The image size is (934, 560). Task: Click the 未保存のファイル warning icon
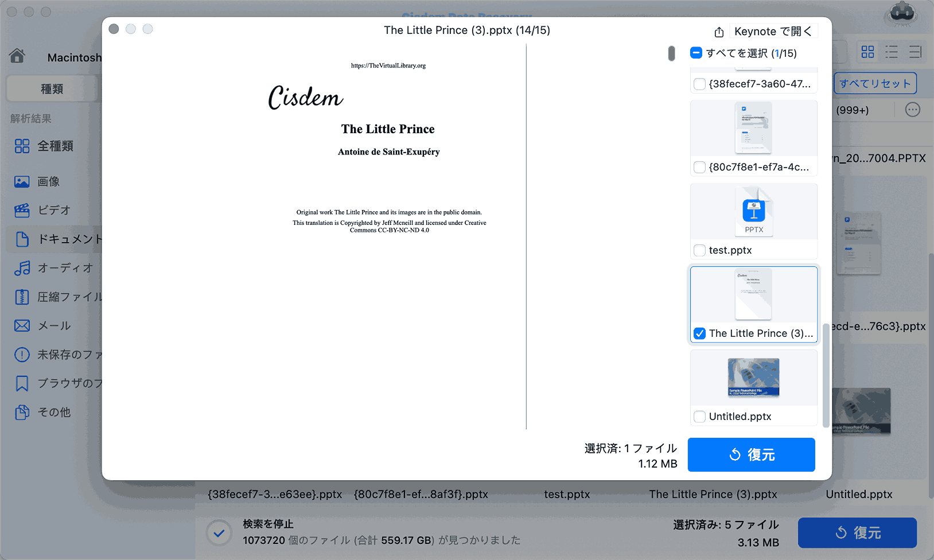pos(22,355)
